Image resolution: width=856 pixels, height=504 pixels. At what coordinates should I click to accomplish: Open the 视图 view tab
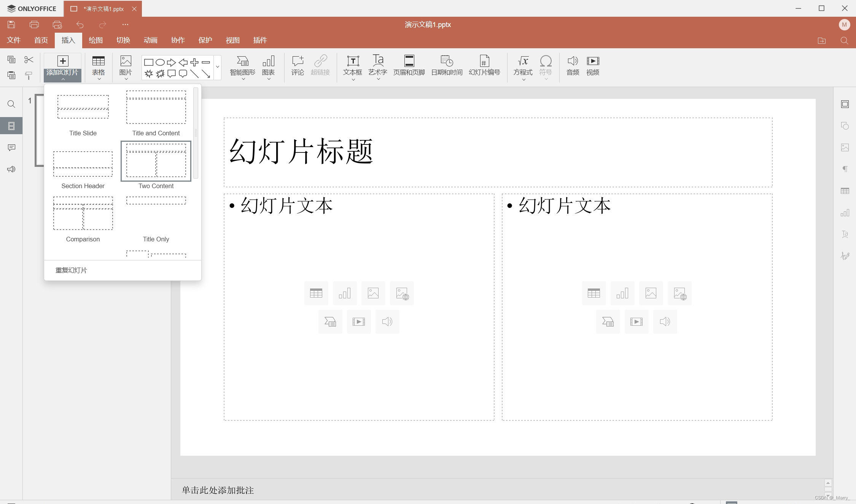(x=233, y=40)
